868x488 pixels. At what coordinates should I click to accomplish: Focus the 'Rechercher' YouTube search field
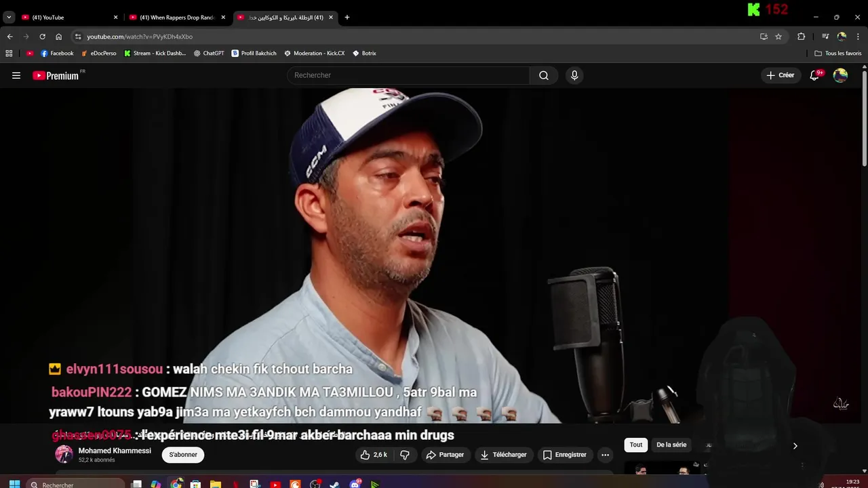click(x=408, y=75)
